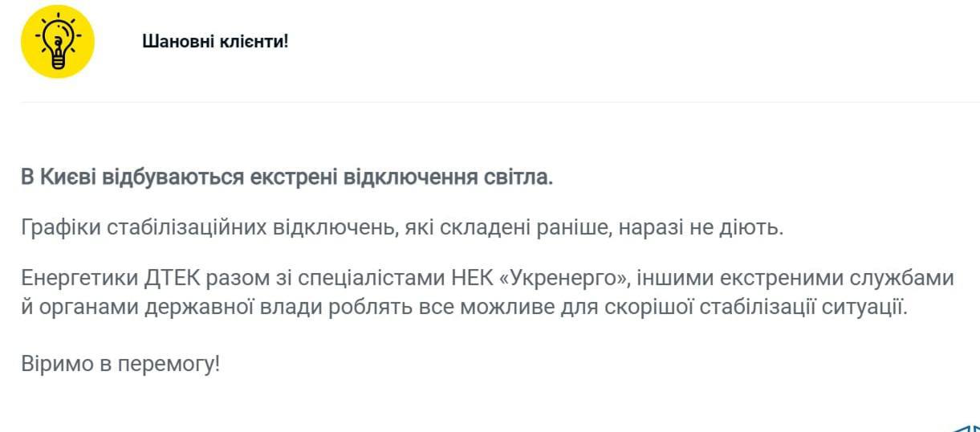Click the yellow lightbulb icon

pyautogui.click(x=58, y=42)
